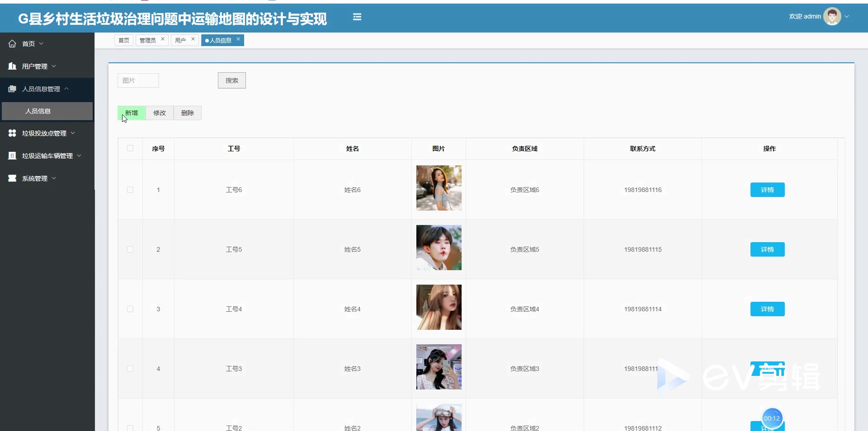Click the 系统管理 sidebar icon
Image resolution: width=868 pixels, height=431 pixels.
(12, 178)
